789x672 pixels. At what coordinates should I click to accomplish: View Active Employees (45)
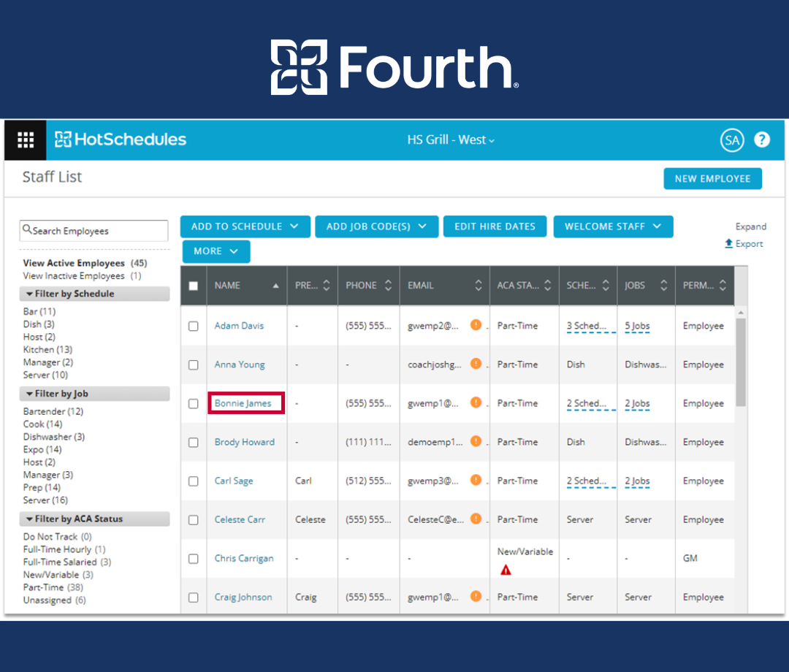coord(85,262)
